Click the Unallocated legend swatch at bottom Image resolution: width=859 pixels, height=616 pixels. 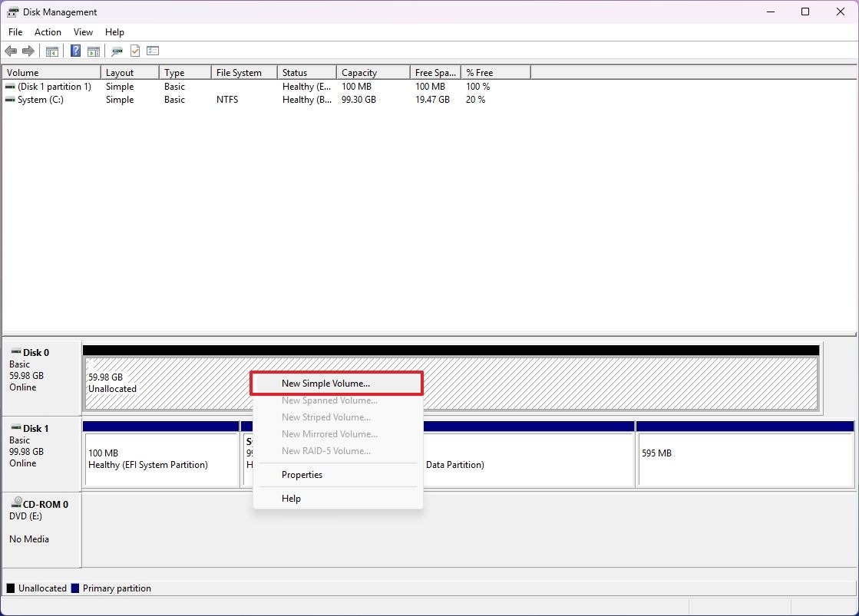point(9,588)
